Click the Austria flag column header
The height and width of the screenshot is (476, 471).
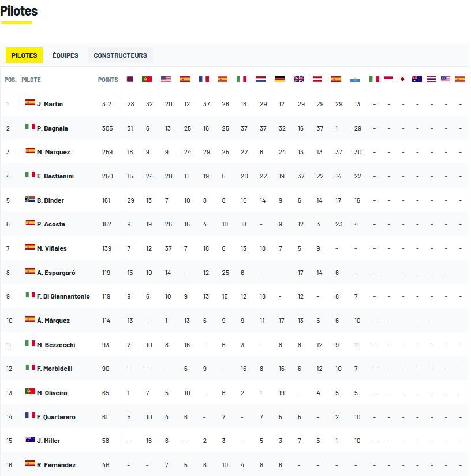(317, 79)
